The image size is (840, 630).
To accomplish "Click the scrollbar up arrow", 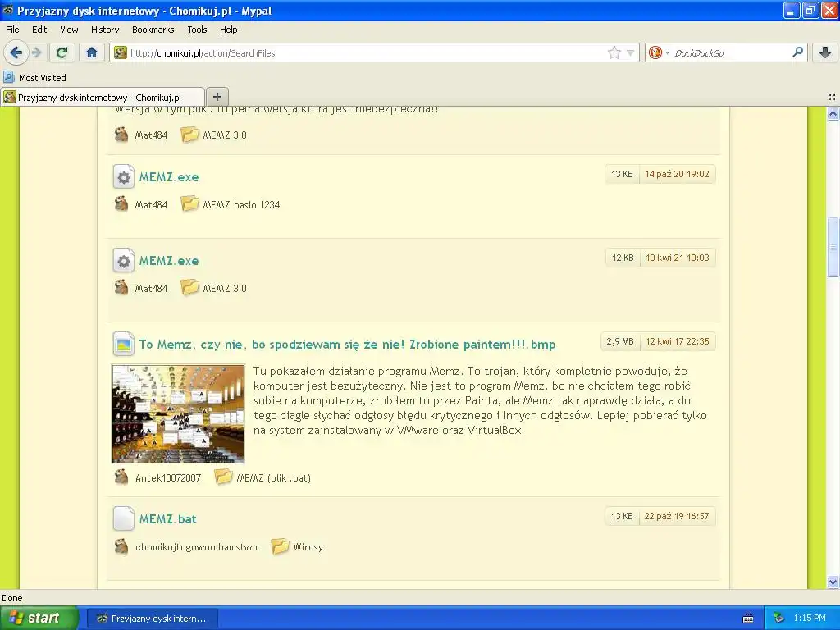I will tap(833, 113).
